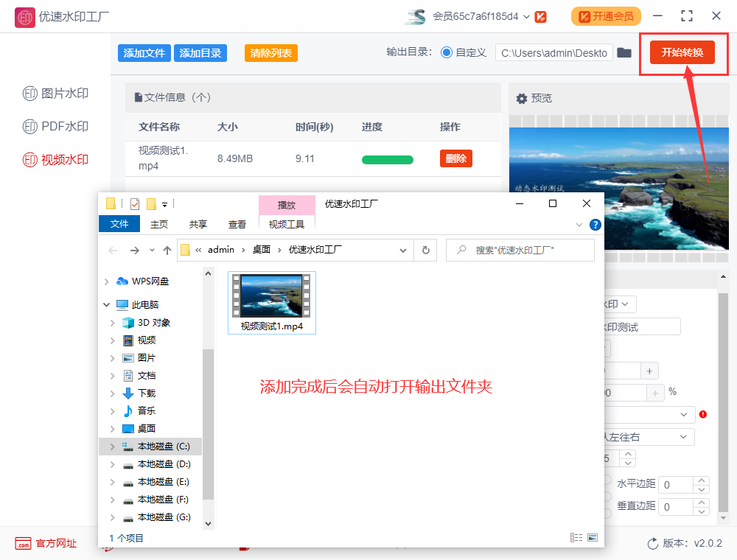Screen dimensions: 737x560
Task: Open 官方网址 from the bottom bar
Action: pos(46,544)
